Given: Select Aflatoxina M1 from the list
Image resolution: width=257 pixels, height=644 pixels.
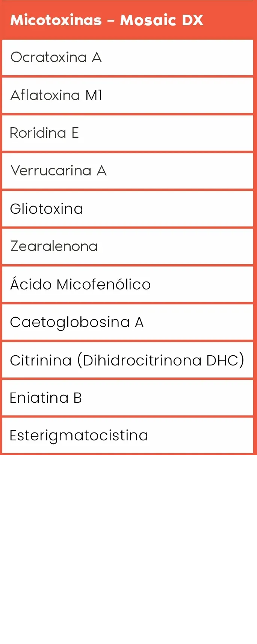Looking at the screenshot, I should tap(128, 95).
